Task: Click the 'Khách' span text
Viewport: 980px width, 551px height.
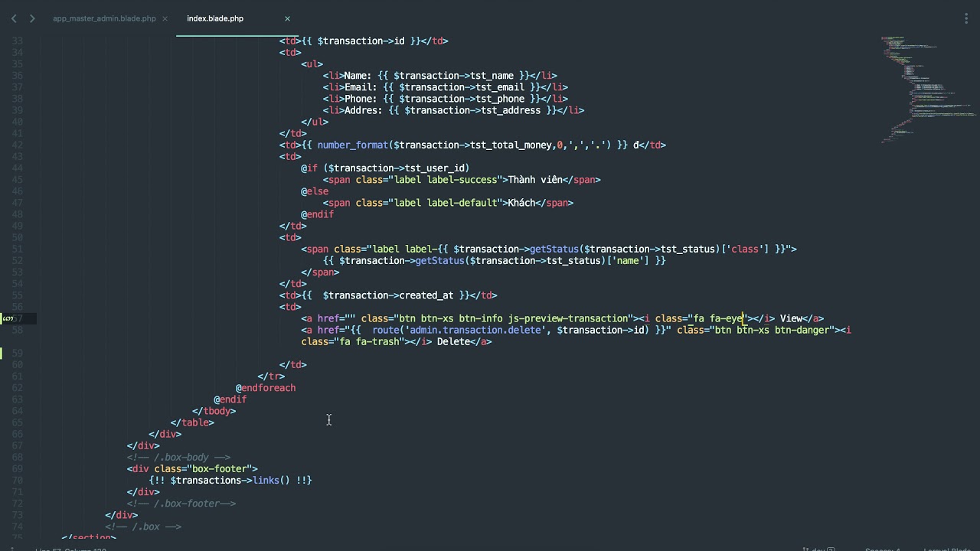Action: (521, 203)
